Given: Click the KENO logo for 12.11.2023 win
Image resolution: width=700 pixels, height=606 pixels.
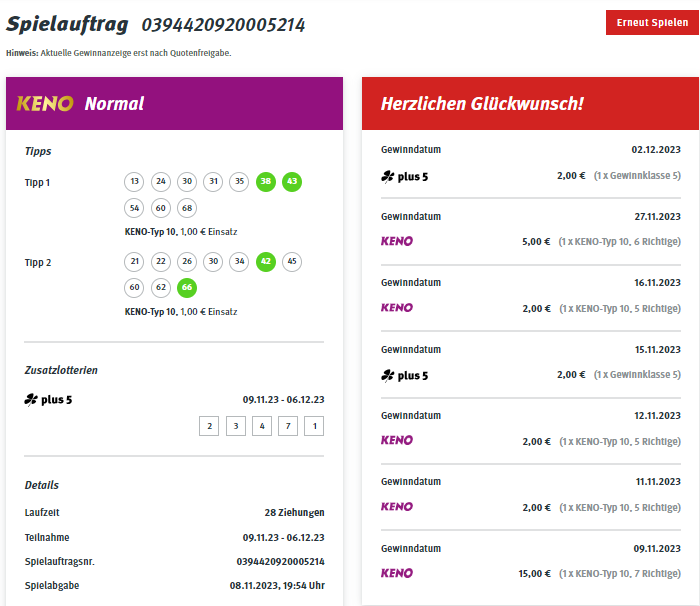Looking at the screenshot, I should (x=397, y=440).
